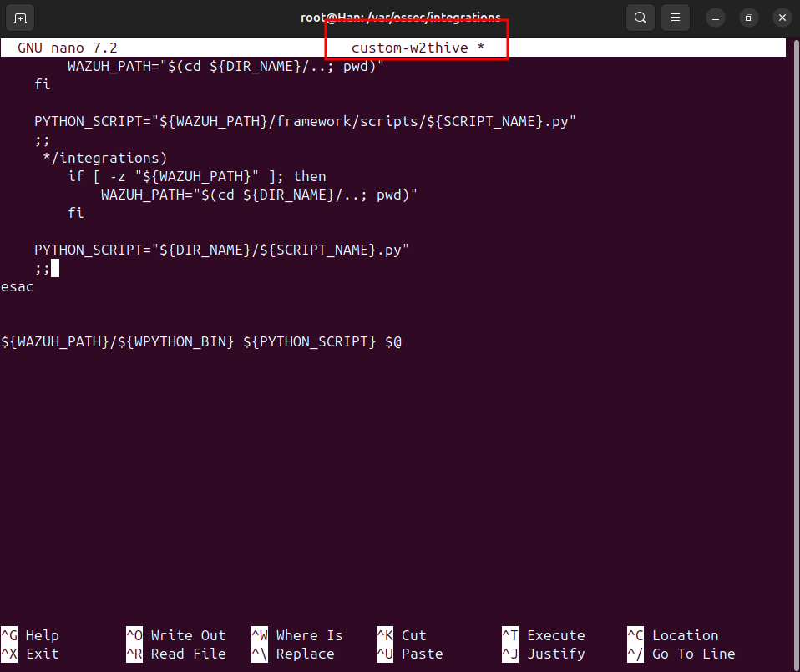This screenshot has width=800, height=672.
Task: Maximize the terminal window
Action: click(x=749, y=18)
